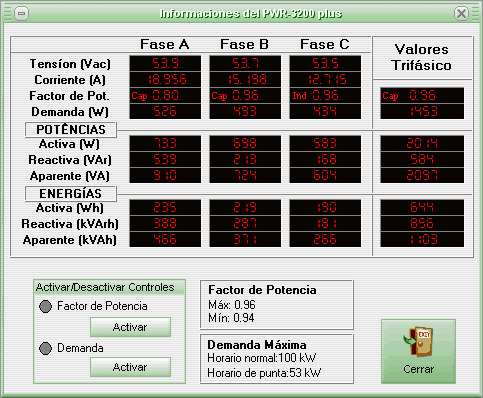This screenshot has width=483, height=398.
Task: Click the Fase C demand value 434
Action: click(325, 111)
